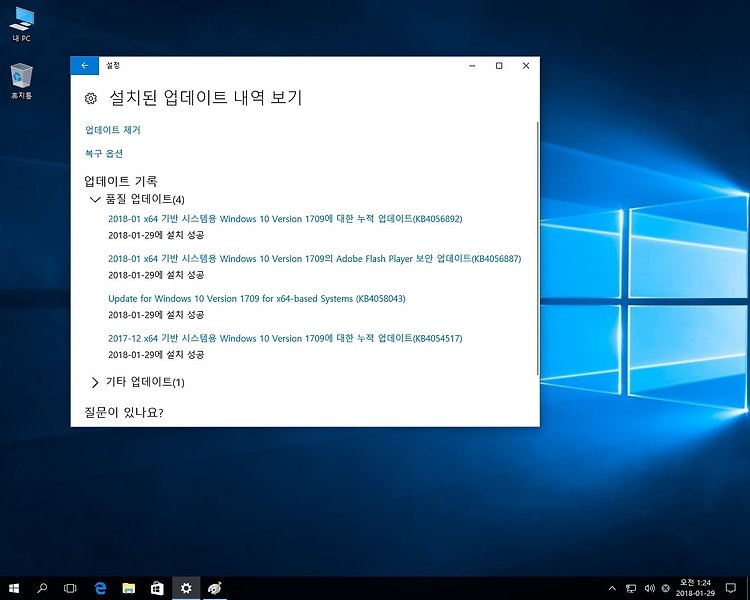750x600 pixels.
Task: Open the paint palette taskbar app
Action: click(x=215, y=588)
